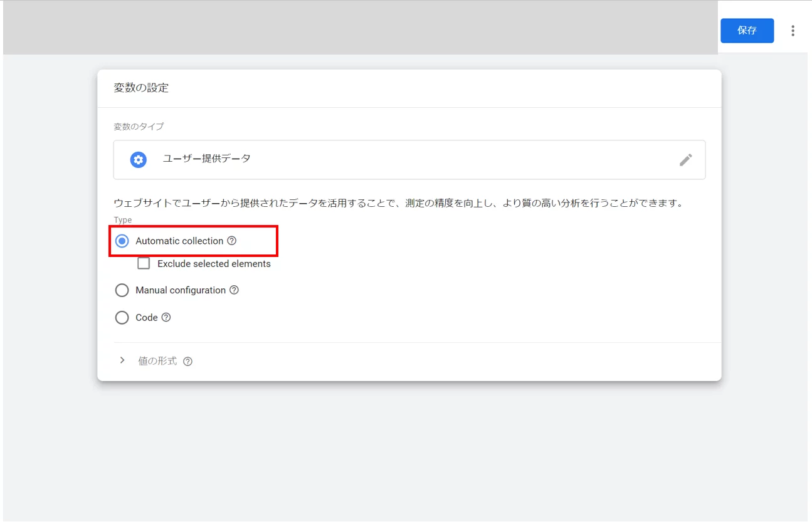This screenshot has height=524, width=812.
Task: Enable the Exclude selected elements checkbox
Action: tap(143, 263)
